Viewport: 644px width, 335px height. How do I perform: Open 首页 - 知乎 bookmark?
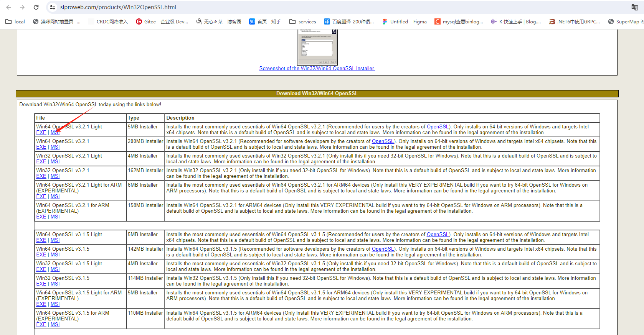265,22
